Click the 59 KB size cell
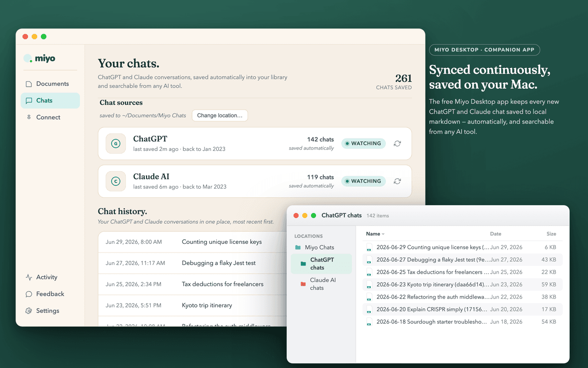 pyautogui.click(x=549, y=285)
